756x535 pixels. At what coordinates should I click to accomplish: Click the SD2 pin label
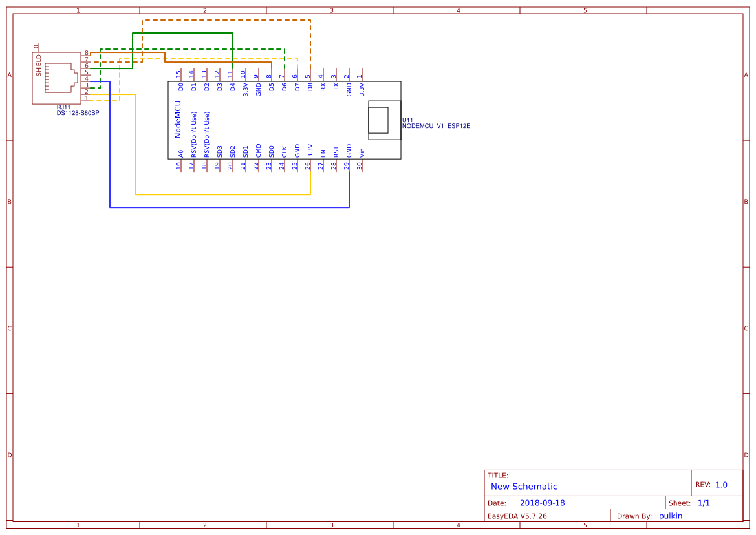tap(233, 152)
